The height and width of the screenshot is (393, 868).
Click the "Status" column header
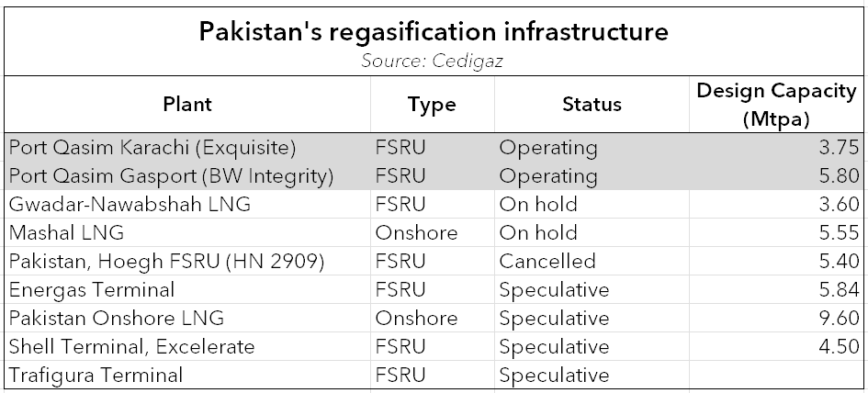tap(592, 105)
